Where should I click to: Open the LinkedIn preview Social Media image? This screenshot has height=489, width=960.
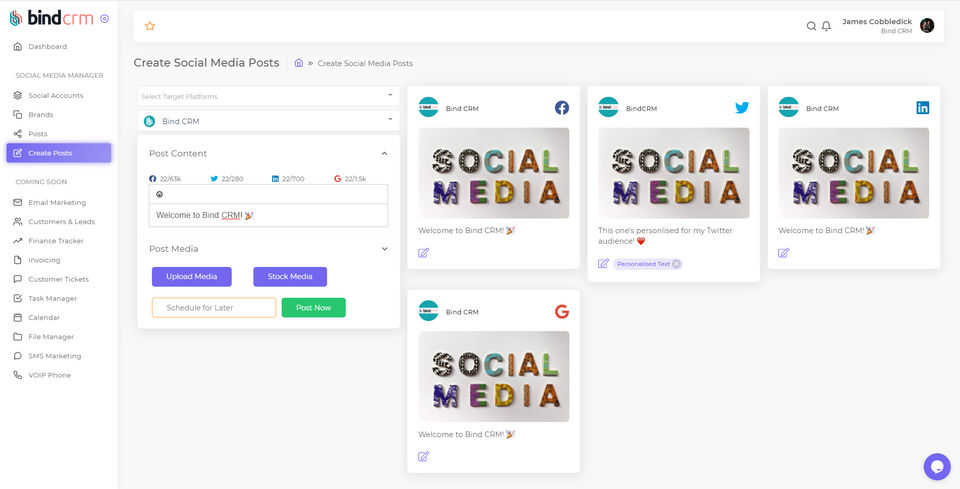coord(853,173)
